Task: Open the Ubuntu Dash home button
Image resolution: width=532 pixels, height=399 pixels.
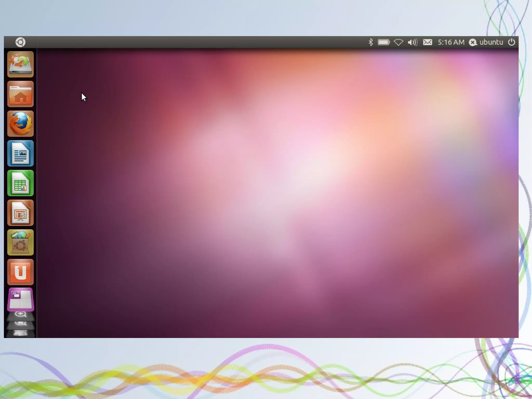Action: (20, 42)
